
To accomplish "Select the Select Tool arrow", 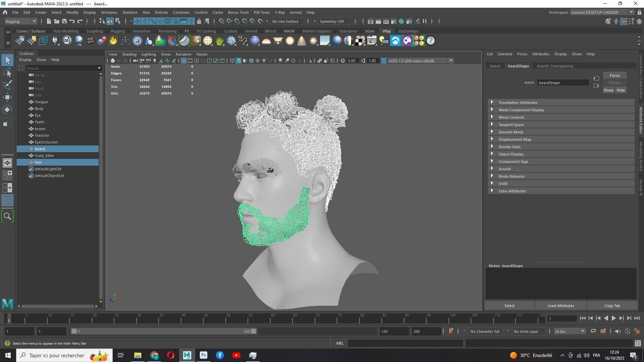I will tap(7, 60).
